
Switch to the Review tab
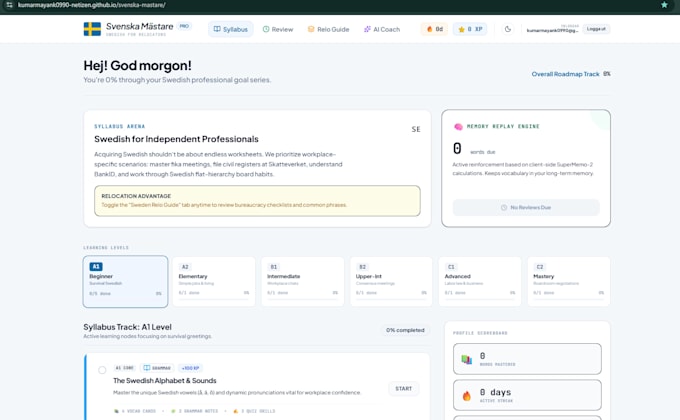278,29
